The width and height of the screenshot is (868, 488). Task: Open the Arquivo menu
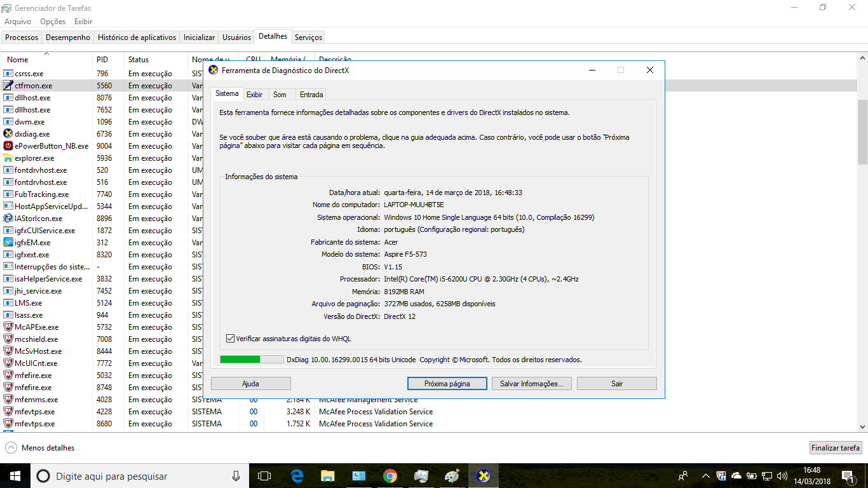18,22
